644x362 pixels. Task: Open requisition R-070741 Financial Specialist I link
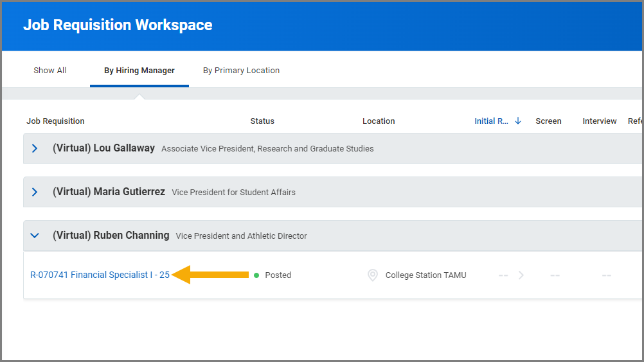pyautogui.click(x=100, y=275)
